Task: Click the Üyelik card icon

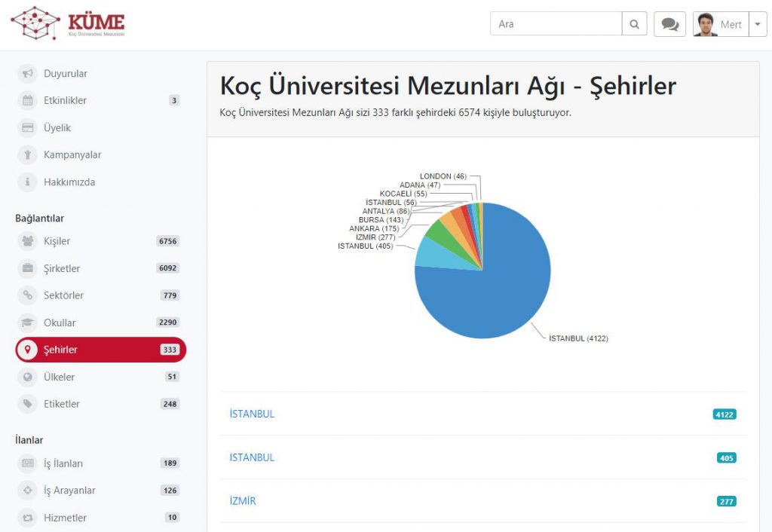Action: 28,128
